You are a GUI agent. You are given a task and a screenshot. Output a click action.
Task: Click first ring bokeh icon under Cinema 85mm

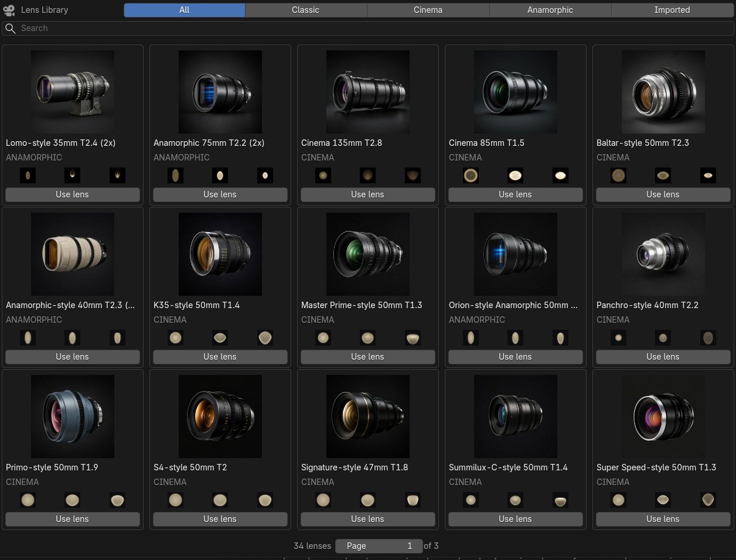[x=471, y=175]
